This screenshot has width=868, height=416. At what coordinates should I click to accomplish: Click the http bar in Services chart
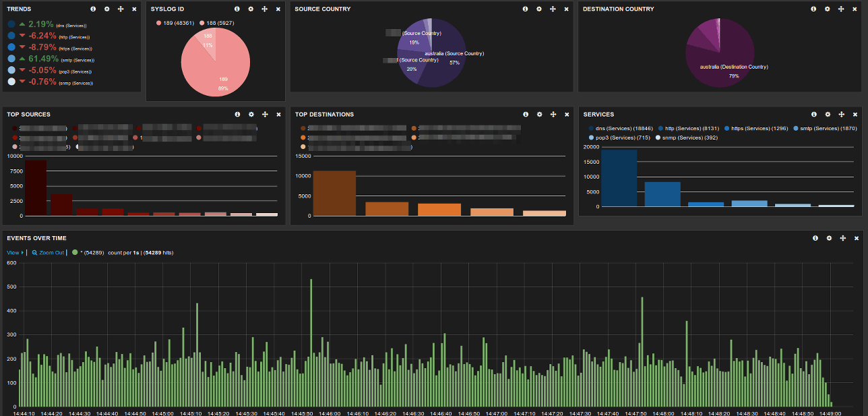click(662, 194)
